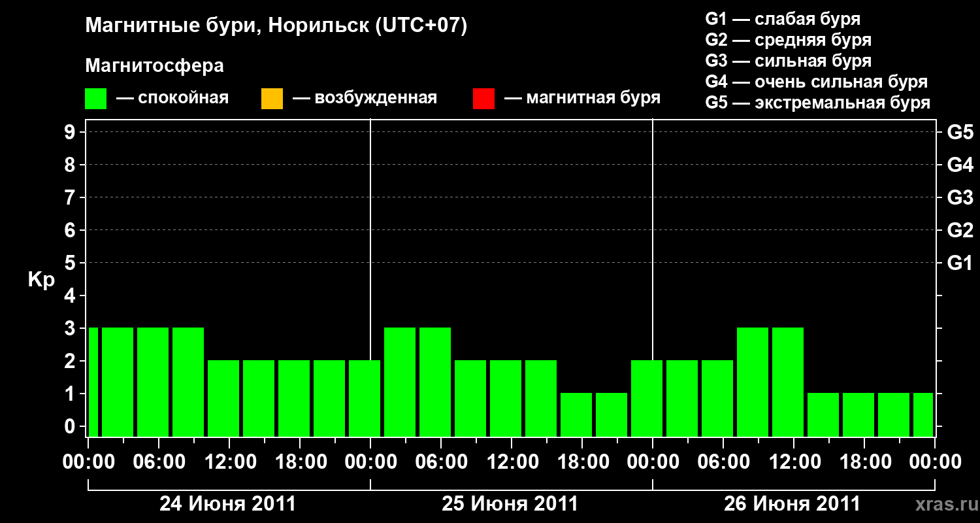Click the right-axis label G5
980x523 pixels.
click(x=960, y=132)
